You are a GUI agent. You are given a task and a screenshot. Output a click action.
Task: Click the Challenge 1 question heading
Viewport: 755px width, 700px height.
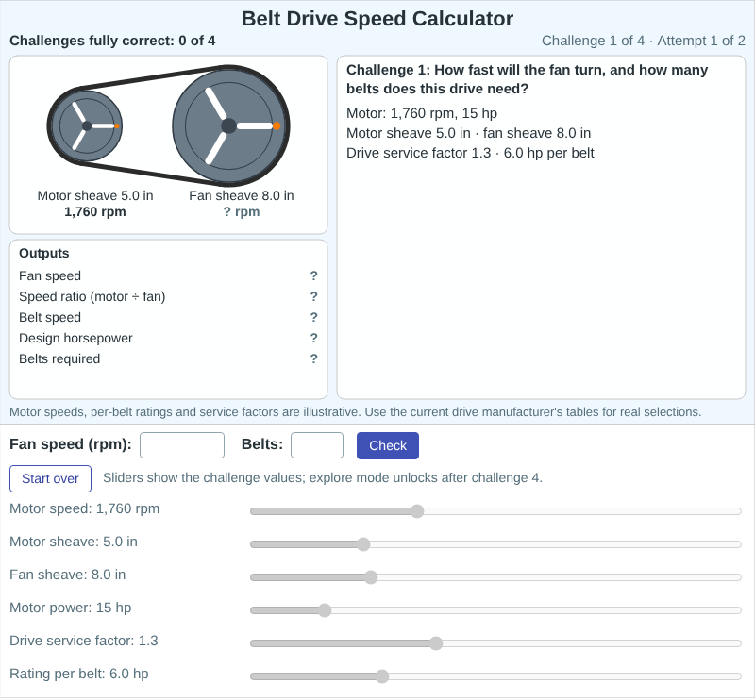pyautogui.click(x=528, y=79)
